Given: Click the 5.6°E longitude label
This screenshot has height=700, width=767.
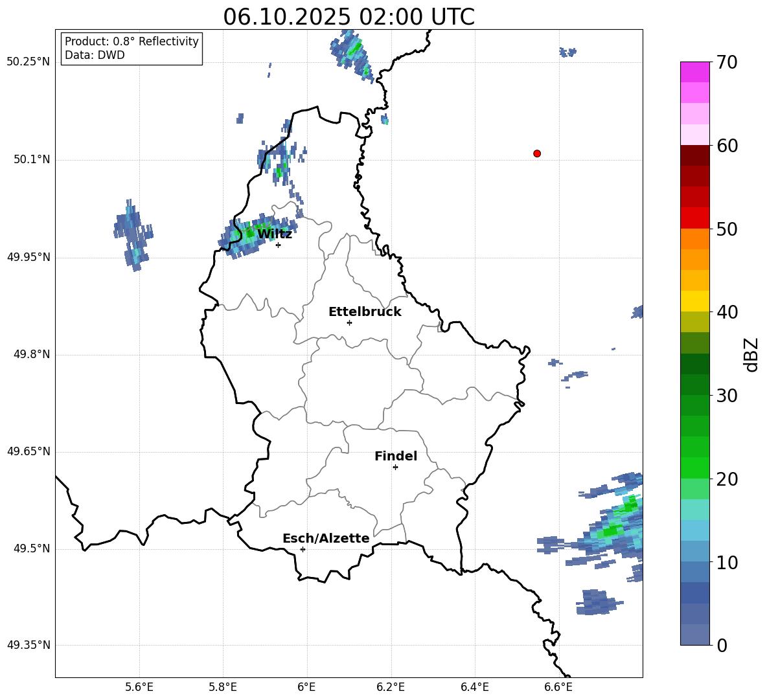Looking at the screenshot, I should pos(139,687).
